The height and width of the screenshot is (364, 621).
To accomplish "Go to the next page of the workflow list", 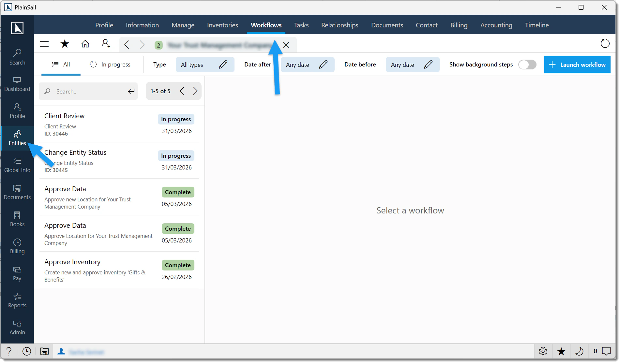I will 195,91.
